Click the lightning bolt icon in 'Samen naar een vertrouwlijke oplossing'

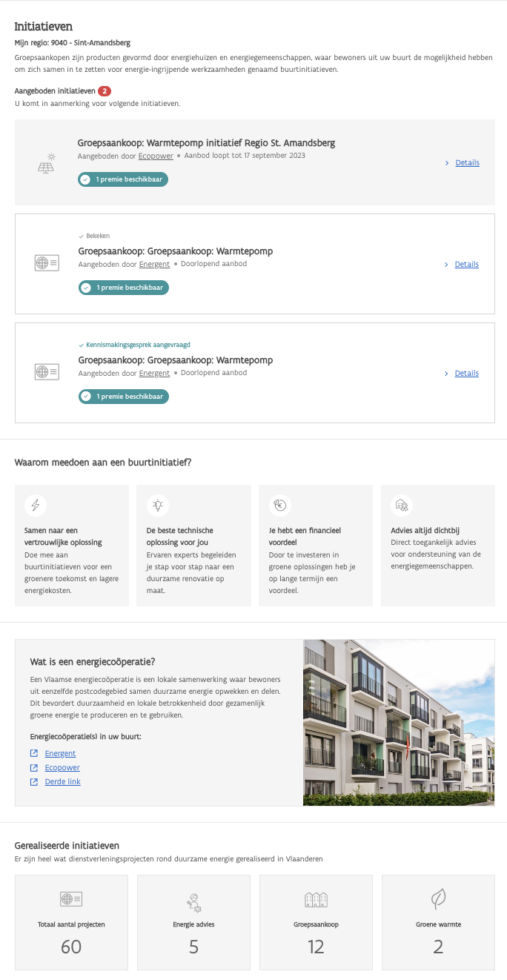tap(36, 506)
